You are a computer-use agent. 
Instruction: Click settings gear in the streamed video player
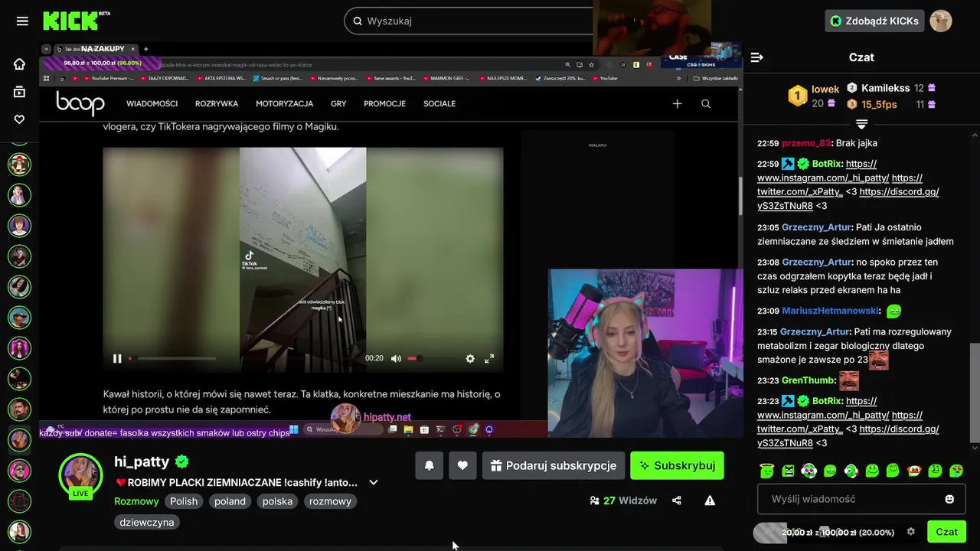click(x=470, y=358)
